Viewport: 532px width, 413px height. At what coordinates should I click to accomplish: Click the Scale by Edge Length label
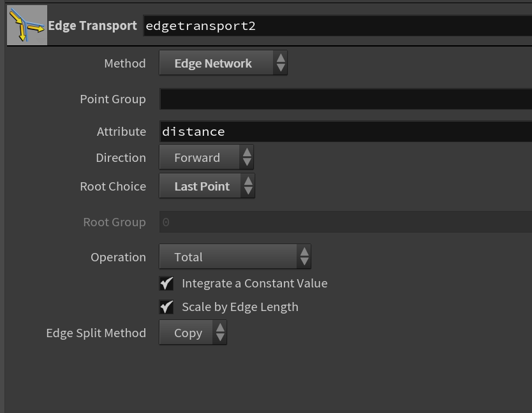click(x=240, y=307)
